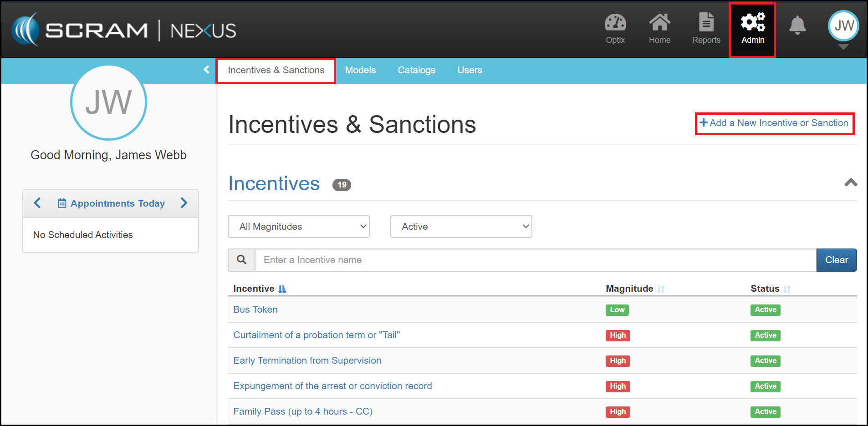The height and width of the screenshot is (426, 868).
Task: Go to previous appointments day
Action: [37, 203]
